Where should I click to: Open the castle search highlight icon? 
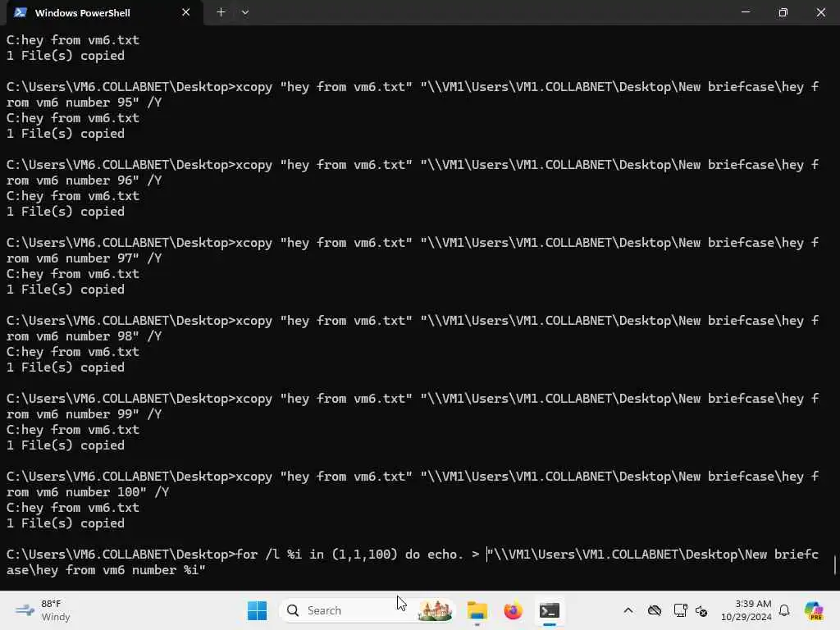click(435, 610)
